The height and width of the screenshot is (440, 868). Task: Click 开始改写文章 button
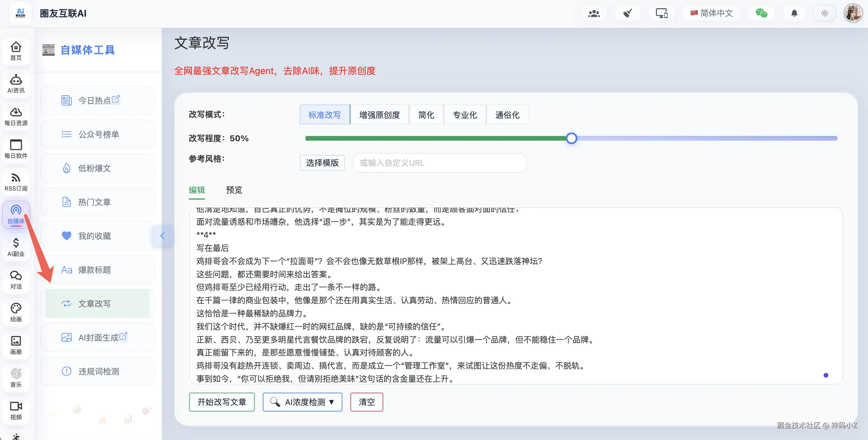tap(222, 402)
